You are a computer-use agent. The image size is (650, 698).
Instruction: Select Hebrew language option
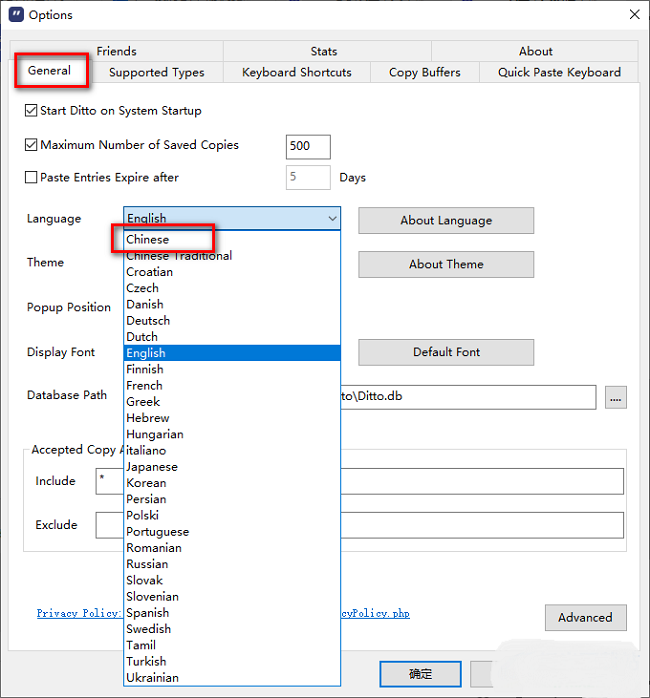232,418
